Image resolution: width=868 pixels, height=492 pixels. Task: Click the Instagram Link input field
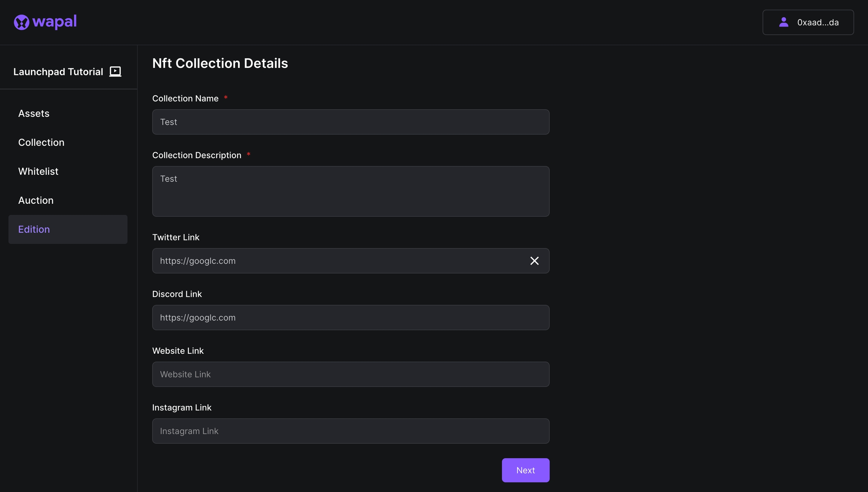[x=350, y=431]
